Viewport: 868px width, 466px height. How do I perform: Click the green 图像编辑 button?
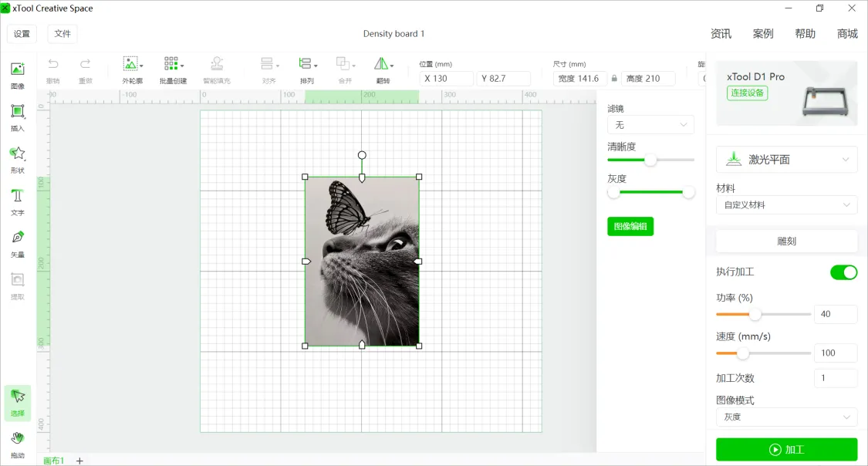(630, 226)
